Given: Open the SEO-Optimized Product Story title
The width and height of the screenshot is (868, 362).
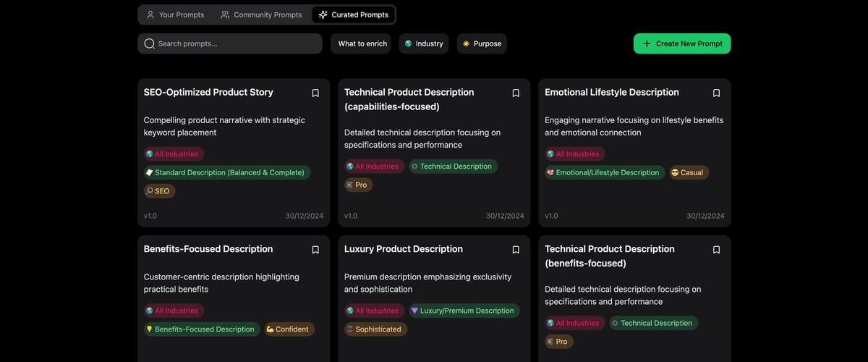Looking at the screenshot, I should 208,93.
